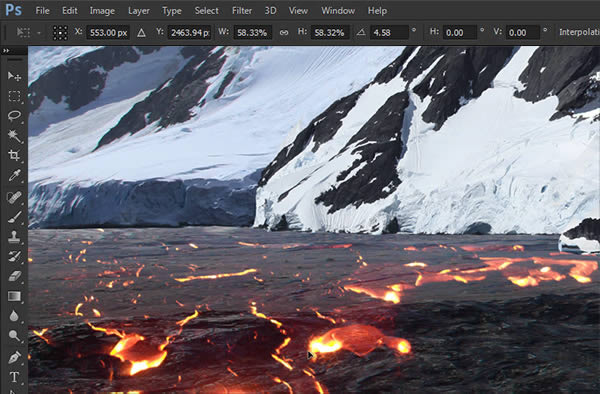Click the X position field
Image resolution: width=600 pixels, height=394 pixels.
click(108, 33)
